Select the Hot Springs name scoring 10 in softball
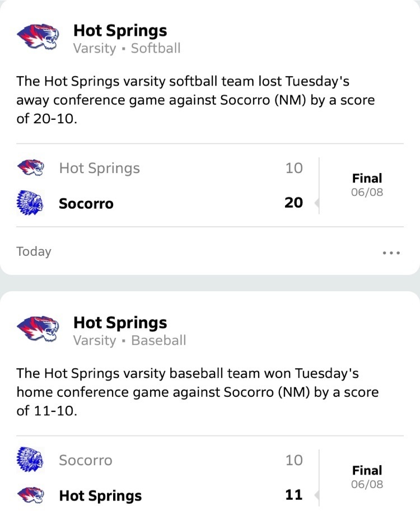 (x=100, y=168)
